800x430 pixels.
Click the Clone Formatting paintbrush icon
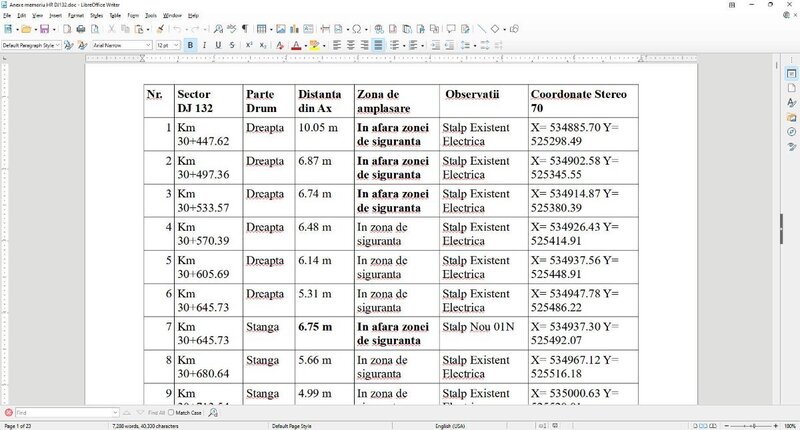coord(159,30)
